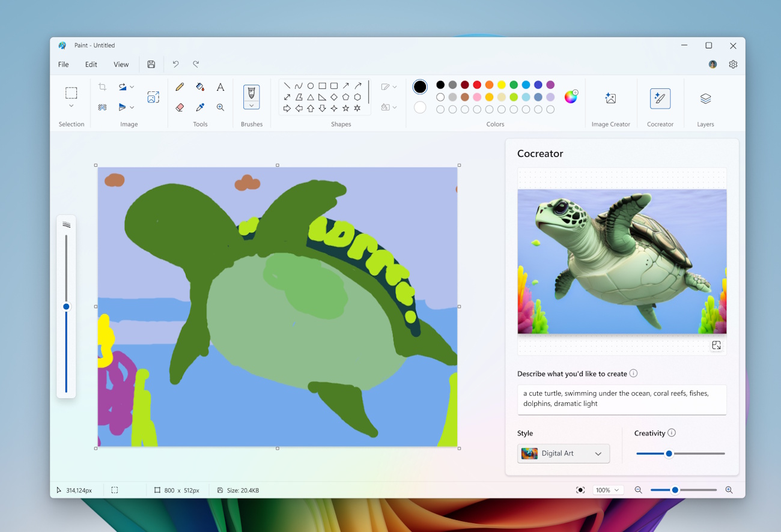Open the File menu

(x=63, y=64)
